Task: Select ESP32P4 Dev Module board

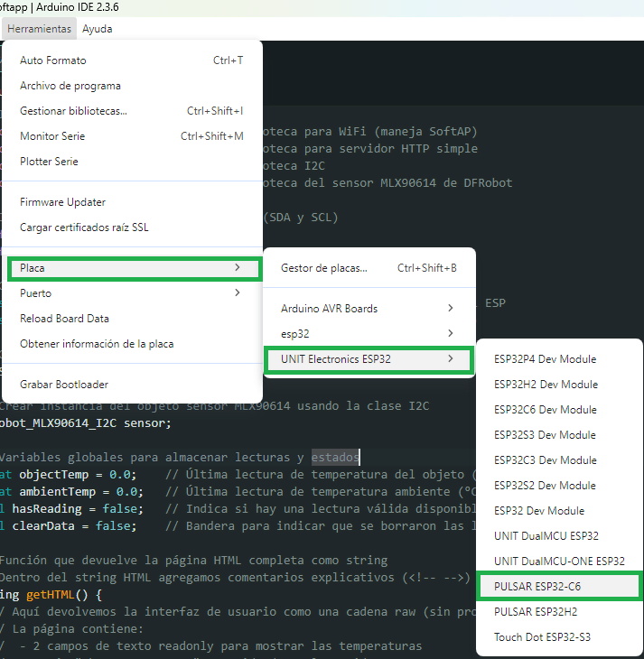Action: [559, 359]
